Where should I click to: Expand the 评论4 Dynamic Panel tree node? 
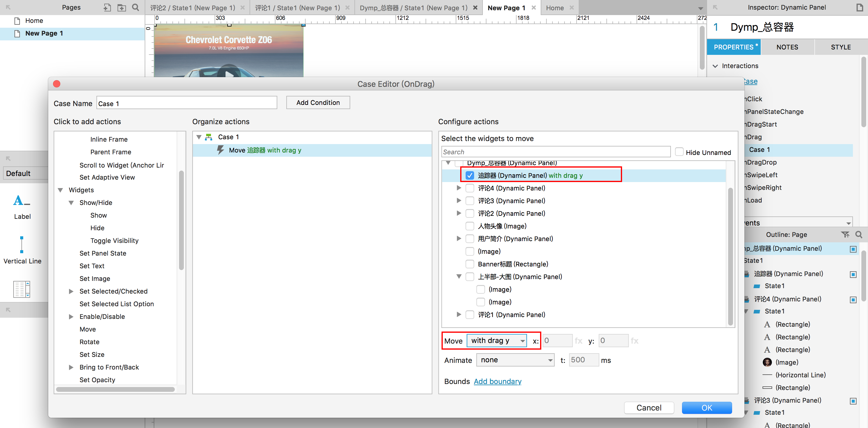click(x=459, y=188)
